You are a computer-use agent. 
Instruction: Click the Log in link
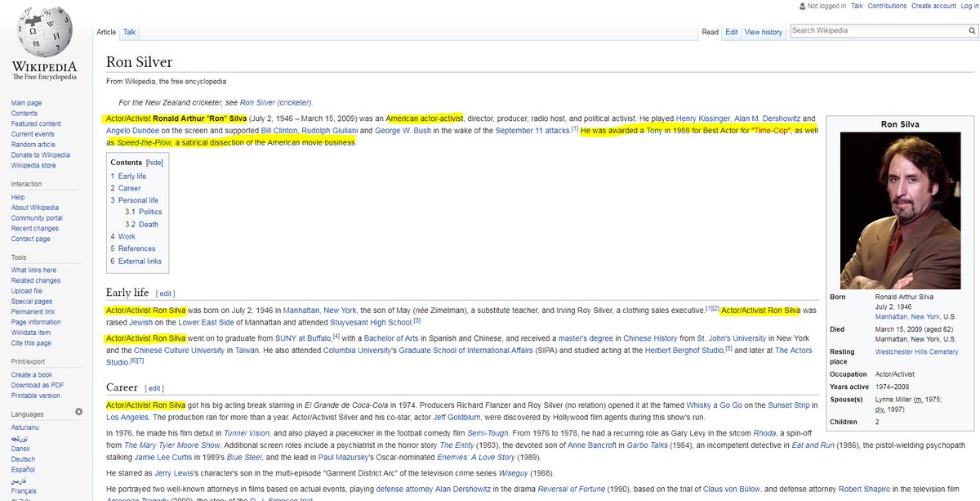[969, 6]
